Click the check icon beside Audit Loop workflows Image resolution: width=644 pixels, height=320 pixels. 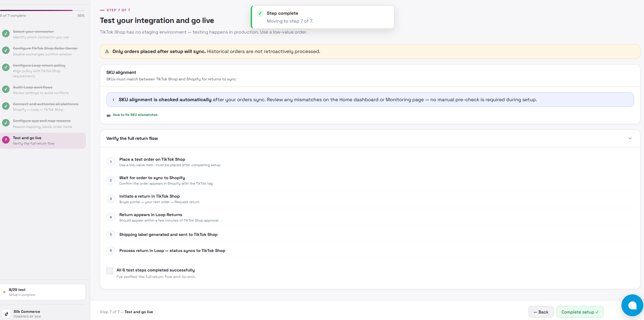[x=6, y=89]
